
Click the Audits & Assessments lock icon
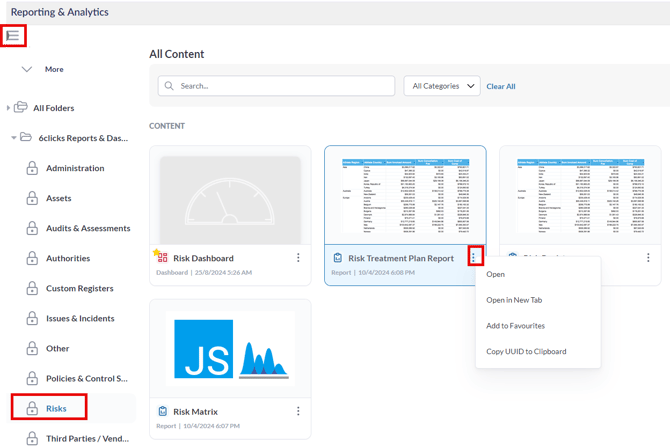[x=32, y=228]
